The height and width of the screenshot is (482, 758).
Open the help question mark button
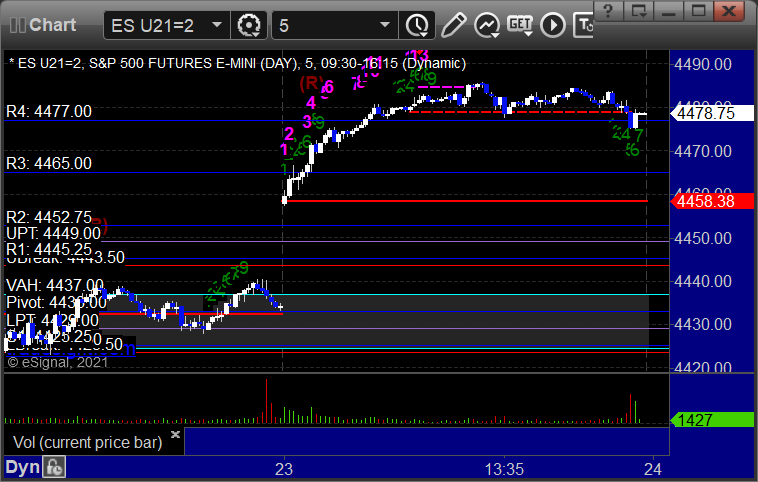tap(608, 11)
